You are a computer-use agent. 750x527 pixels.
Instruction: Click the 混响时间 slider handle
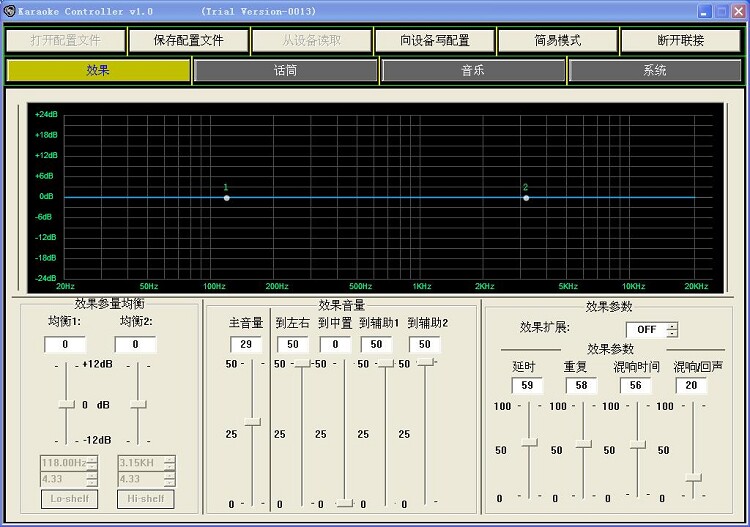point(638,445)
